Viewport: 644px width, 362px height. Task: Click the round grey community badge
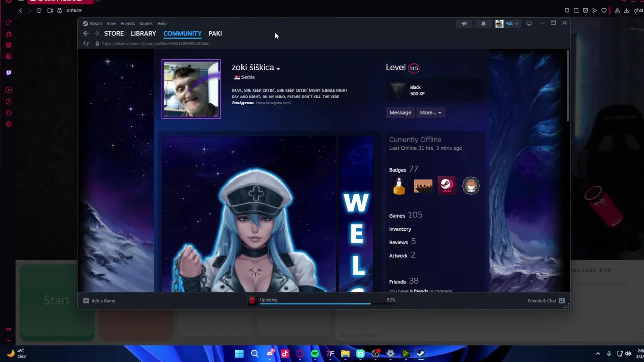pyautogui.click(x=471, y=186)
